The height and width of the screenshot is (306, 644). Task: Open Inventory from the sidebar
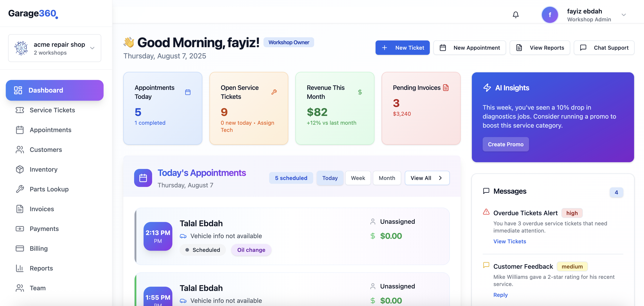click(x=20, y=169)
